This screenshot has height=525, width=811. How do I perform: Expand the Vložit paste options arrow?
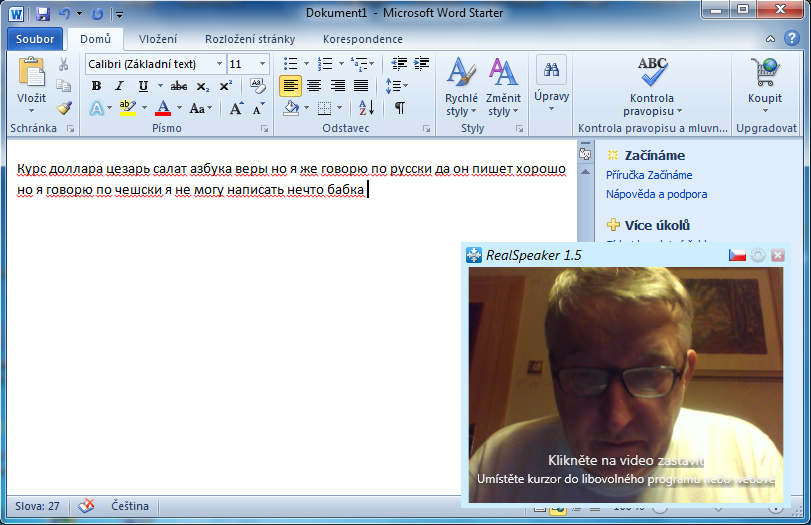[x=32, y=111]
